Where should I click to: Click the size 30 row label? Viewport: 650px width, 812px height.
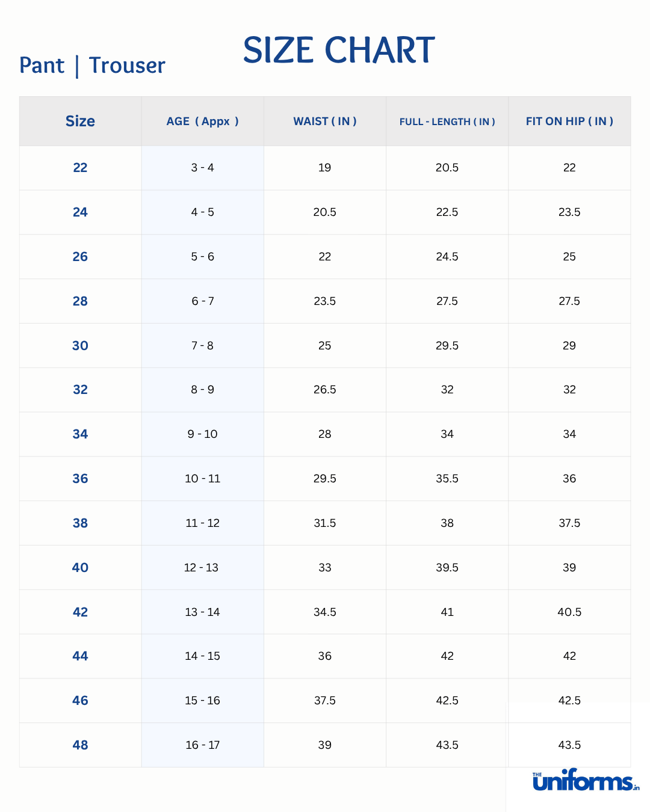[x=80, y=346]
